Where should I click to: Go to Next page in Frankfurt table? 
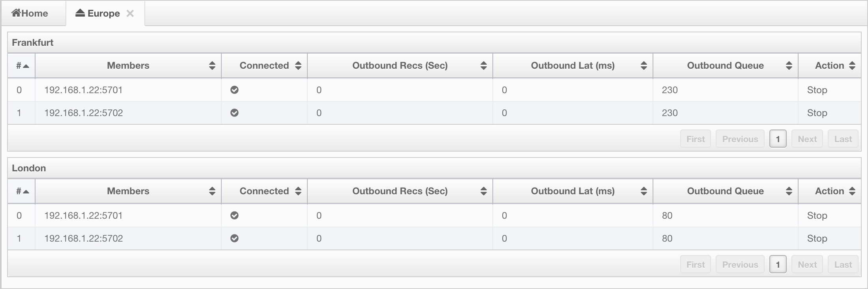pos(807,139)
